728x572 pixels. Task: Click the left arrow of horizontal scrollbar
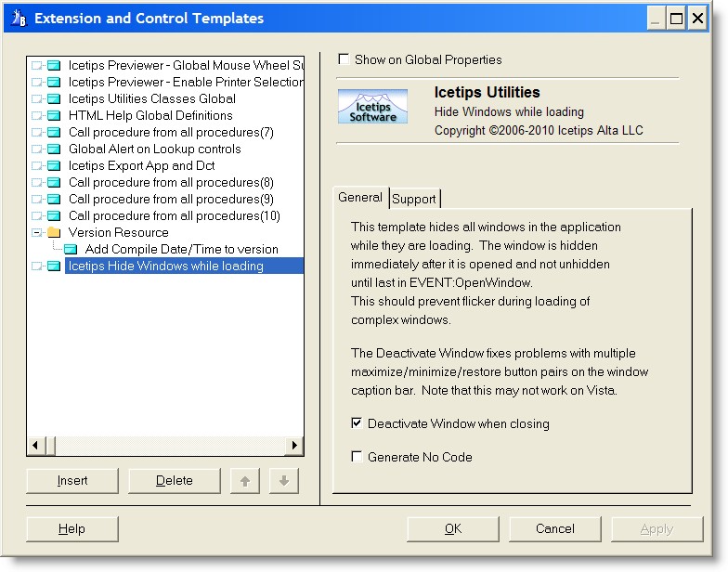pyautogui.click(x=35, y=446)
